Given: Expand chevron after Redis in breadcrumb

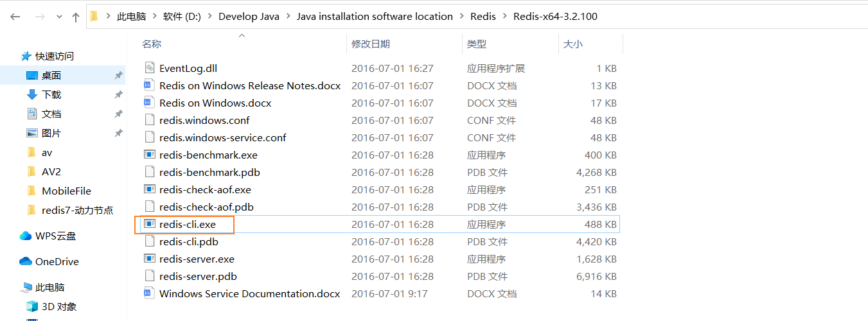Looking at the screenshot, I should pyautogui.click(x=505, y=16).
